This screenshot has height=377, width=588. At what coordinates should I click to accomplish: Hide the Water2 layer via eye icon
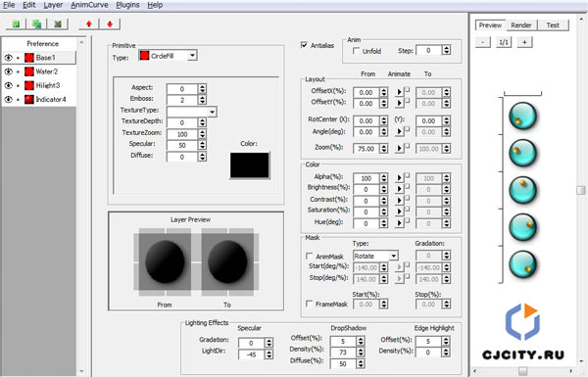(x=8, y=71)
